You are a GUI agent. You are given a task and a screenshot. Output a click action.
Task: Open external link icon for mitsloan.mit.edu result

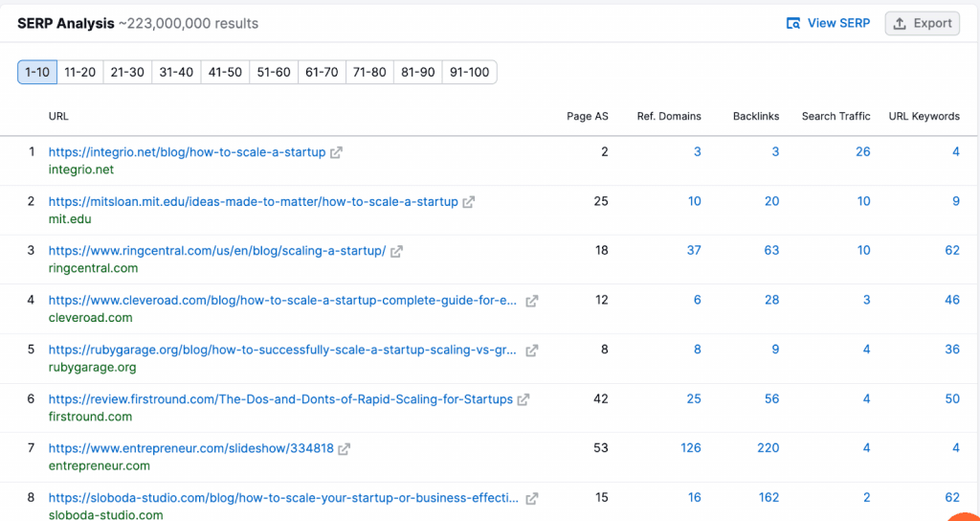click(469, 202)
